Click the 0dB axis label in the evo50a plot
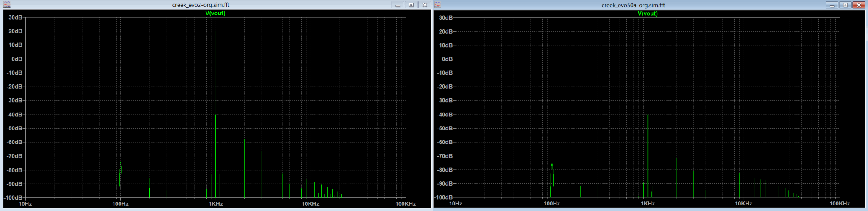The height and width of the screenshot is (211, 868). click(x=448, y=59)
